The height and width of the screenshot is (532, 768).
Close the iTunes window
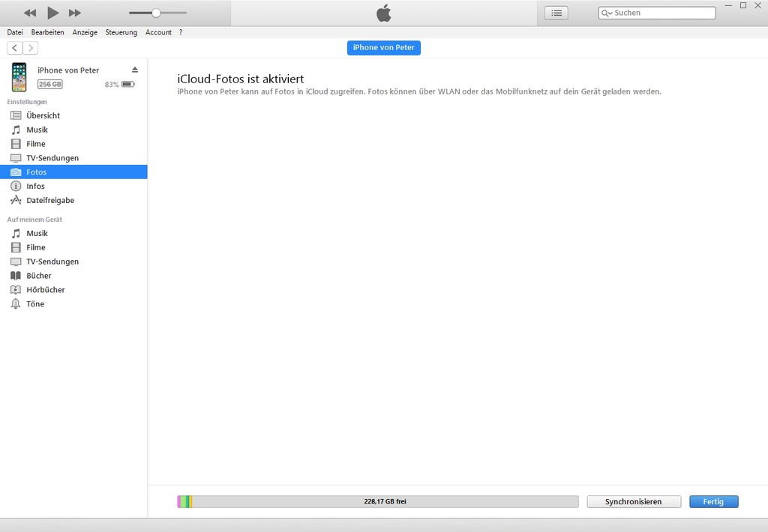tap(757, 5)
